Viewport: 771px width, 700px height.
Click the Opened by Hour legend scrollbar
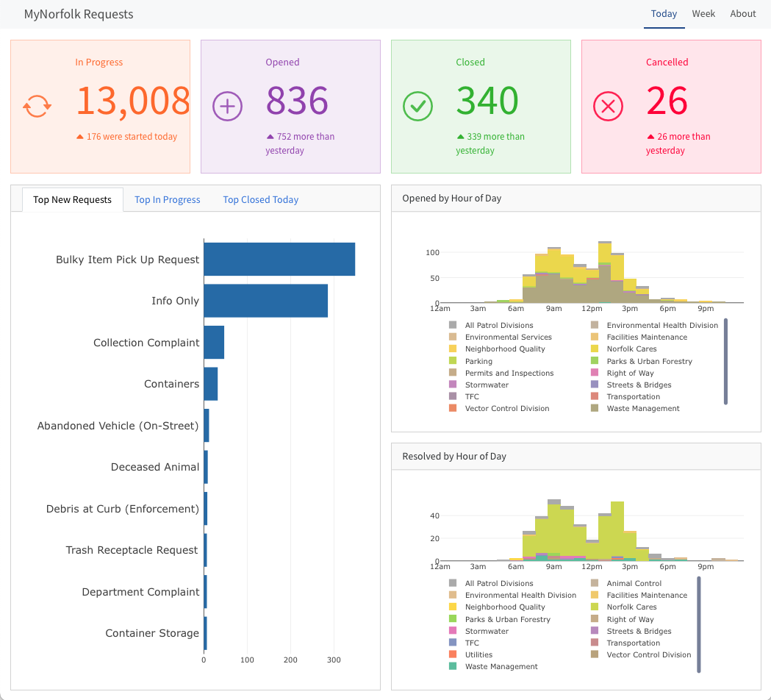point(725,362)
